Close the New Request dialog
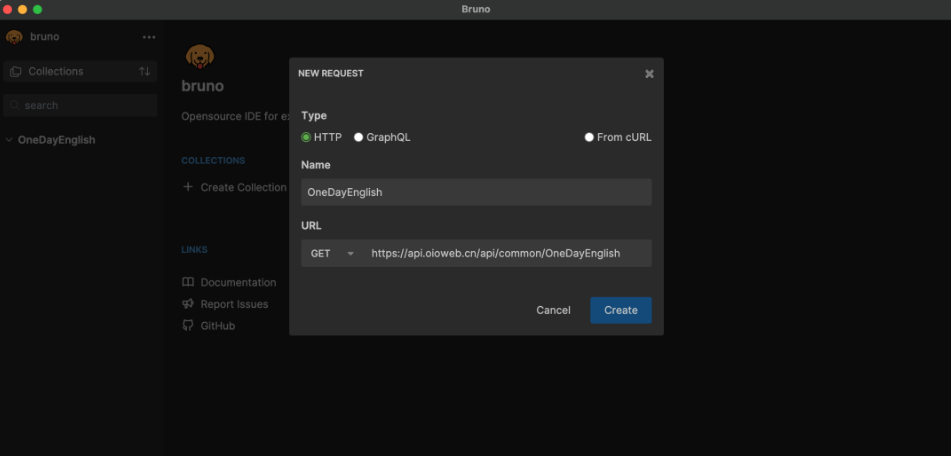Screen dimensions: 951x456 click(x=649, y=74)
